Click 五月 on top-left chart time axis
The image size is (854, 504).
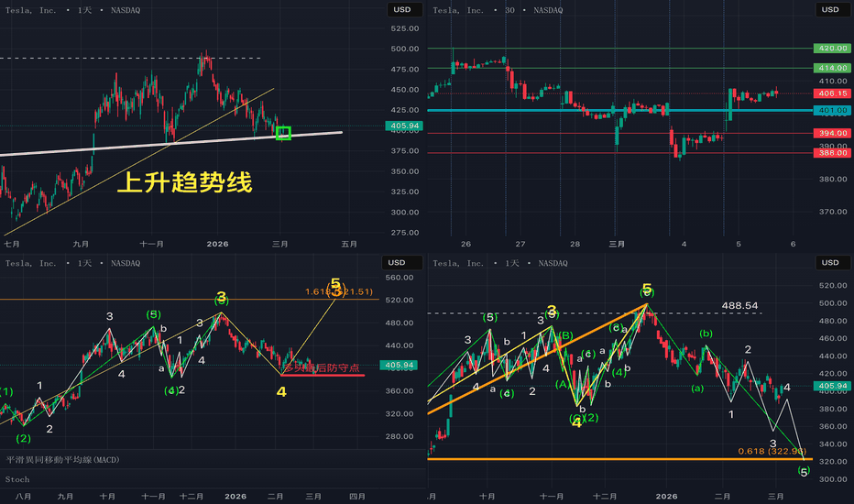point(349,244)
